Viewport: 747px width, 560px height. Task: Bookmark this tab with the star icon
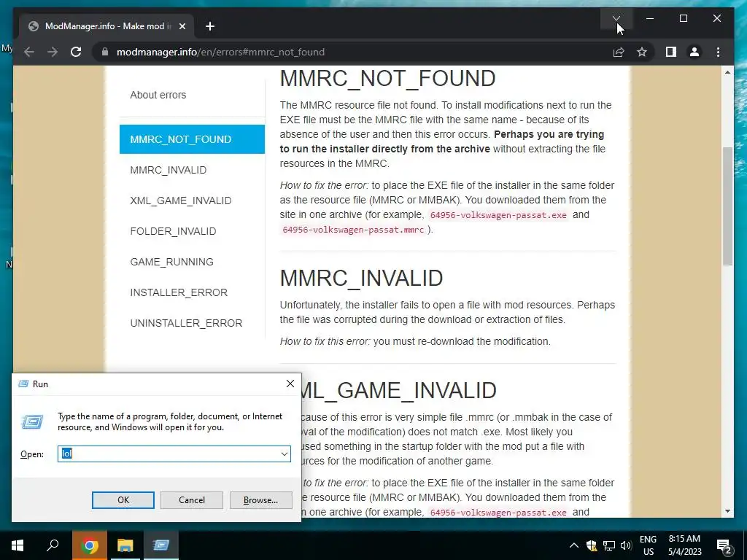[642, 52]
